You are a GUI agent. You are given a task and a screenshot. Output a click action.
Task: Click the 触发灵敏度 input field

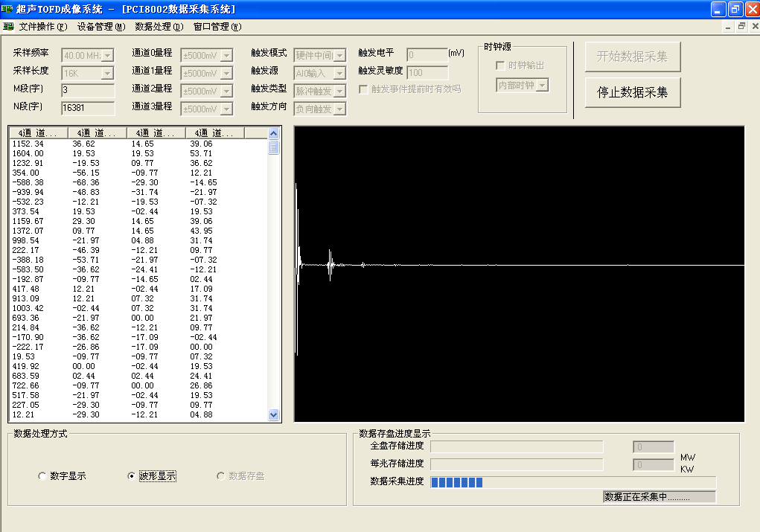tap(427, 73)
